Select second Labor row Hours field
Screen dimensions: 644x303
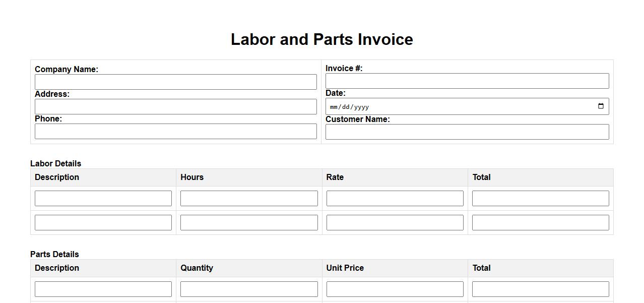[249, 223]
